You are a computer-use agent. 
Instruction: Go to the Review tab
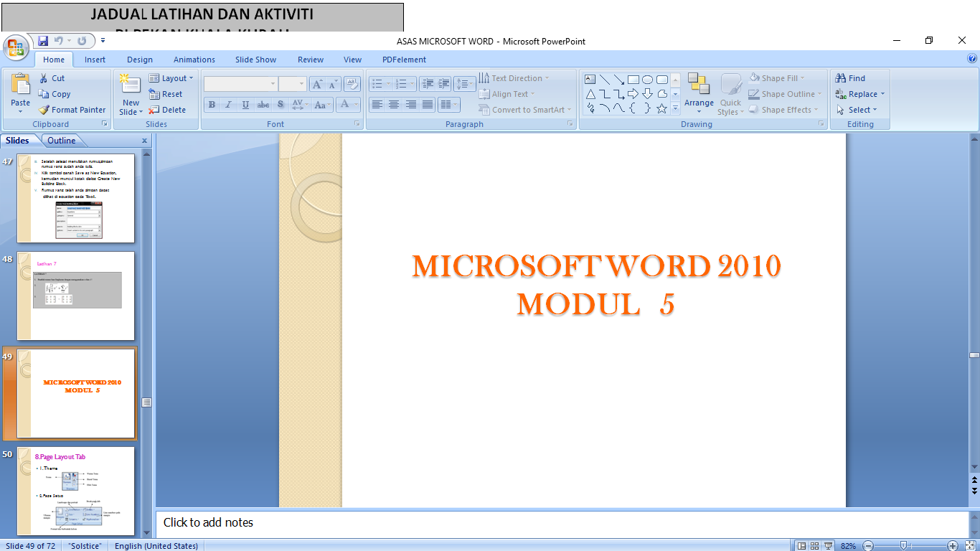point(311,60)
